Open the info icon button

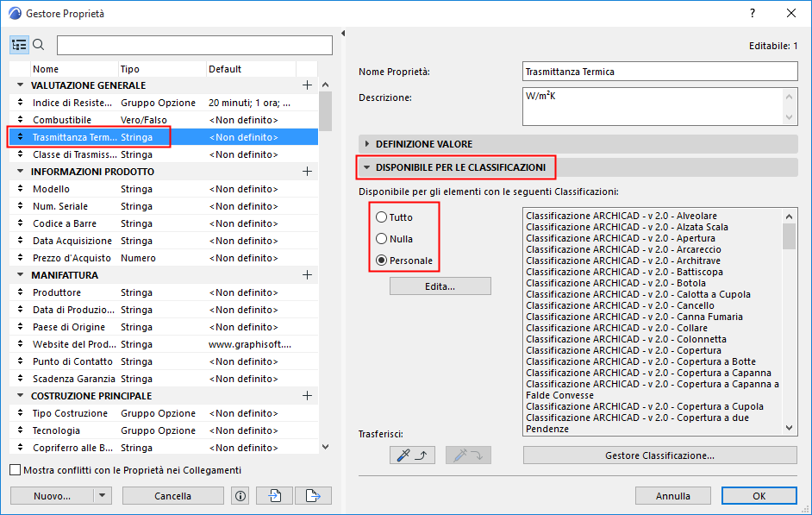point(240,496)
